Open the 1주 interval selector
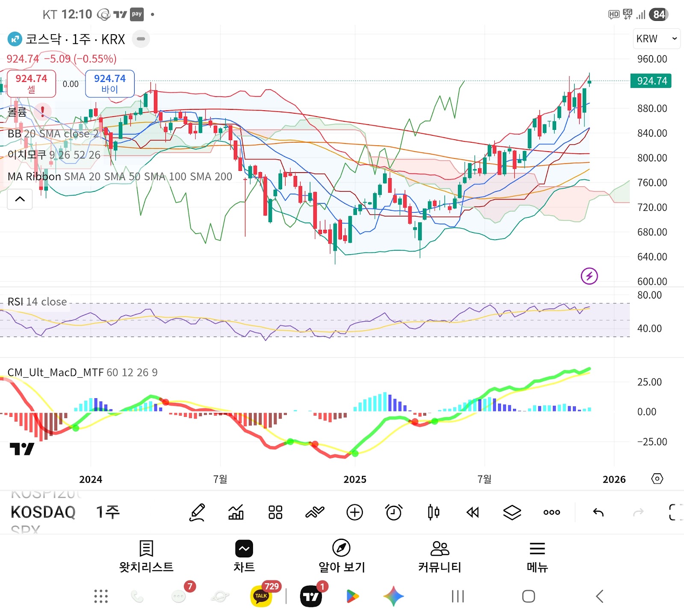Viewport: 684px width, 616px height. tap(108, 512)
